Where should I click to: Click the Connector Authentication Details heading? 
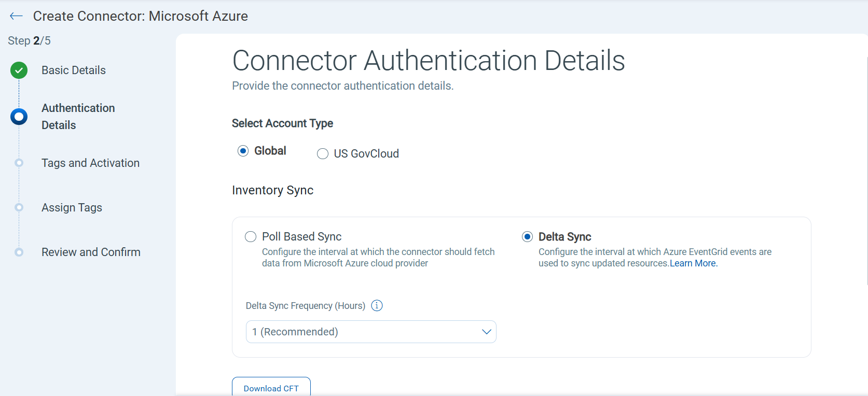[x=429, y=60]
